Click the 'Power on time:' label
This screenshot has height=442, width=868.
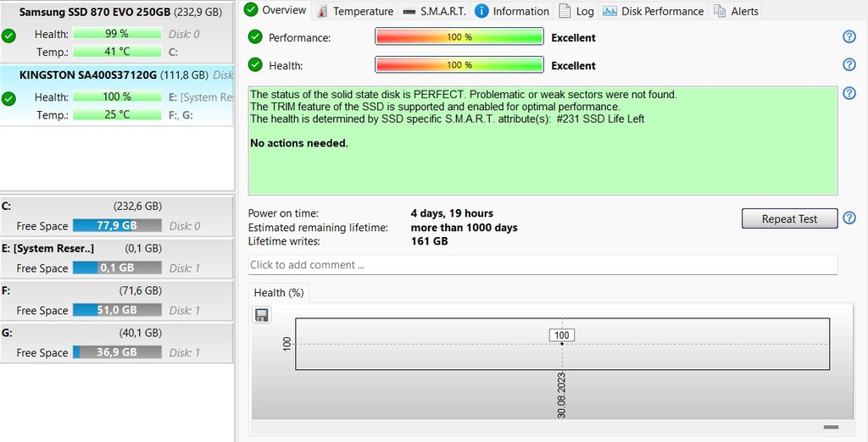pyautogui.click(x=283, y=213)
